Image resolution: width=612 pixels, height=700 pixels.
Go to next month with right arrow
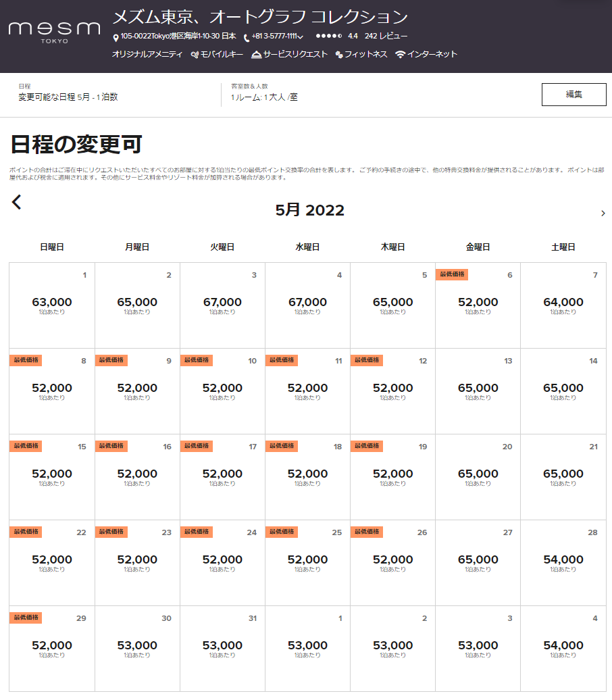point(603,214)
